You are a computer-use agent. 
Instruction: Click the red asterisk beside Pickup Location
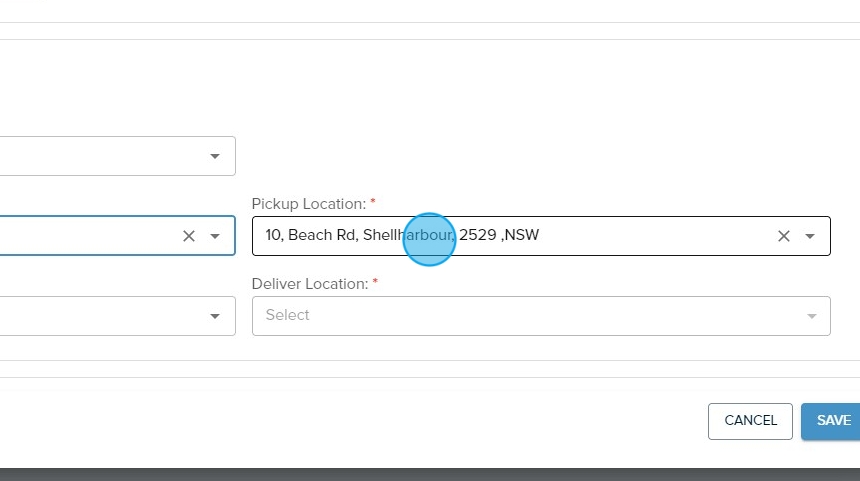tap(373, 203)
